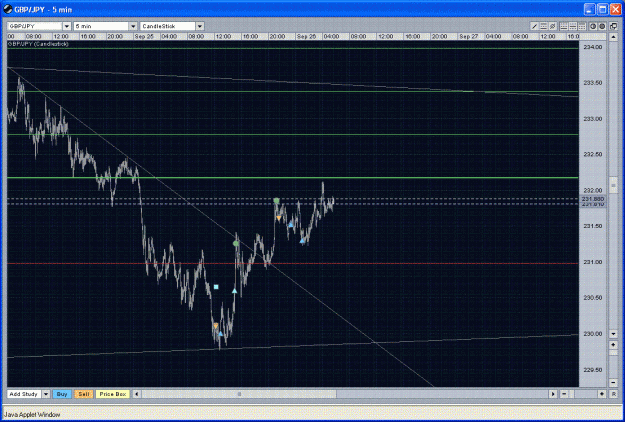Screen dimensions: 625x422
Task: Click the red horizontal line at 231.00
Action: click(x=293, y=263)
